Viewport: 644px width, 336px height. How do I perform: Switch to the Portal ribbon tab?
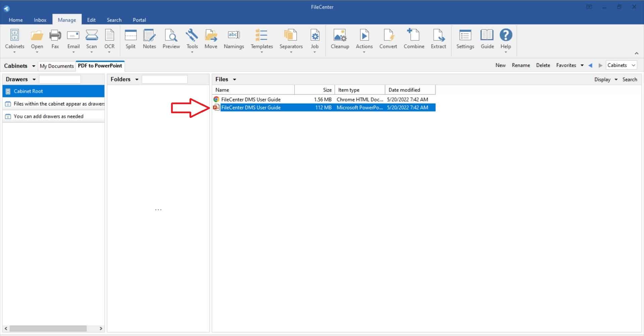click(139, 20)
